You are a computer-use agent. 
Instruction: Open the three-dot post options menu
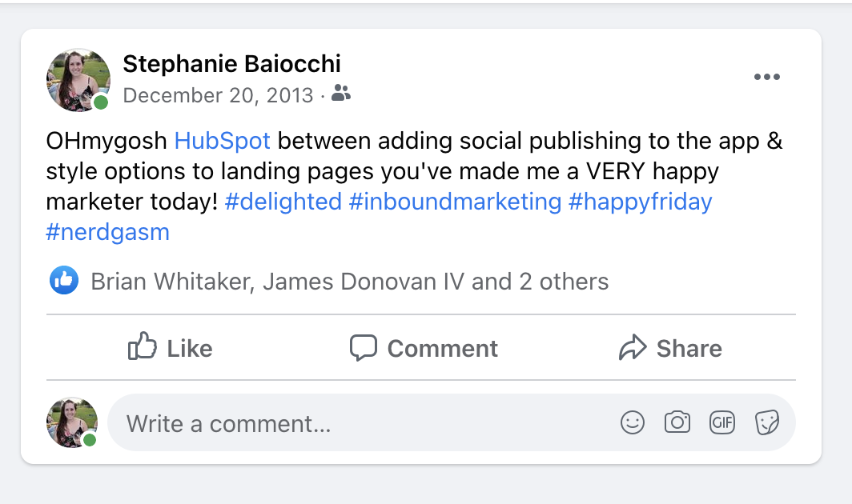(x=766, y=77)
